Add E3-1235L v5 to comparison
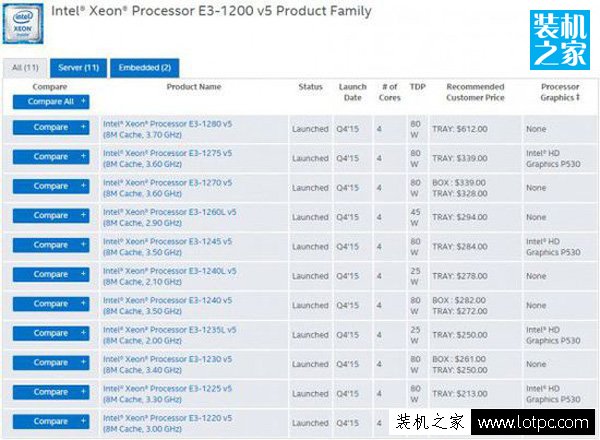 pos(51,334)
